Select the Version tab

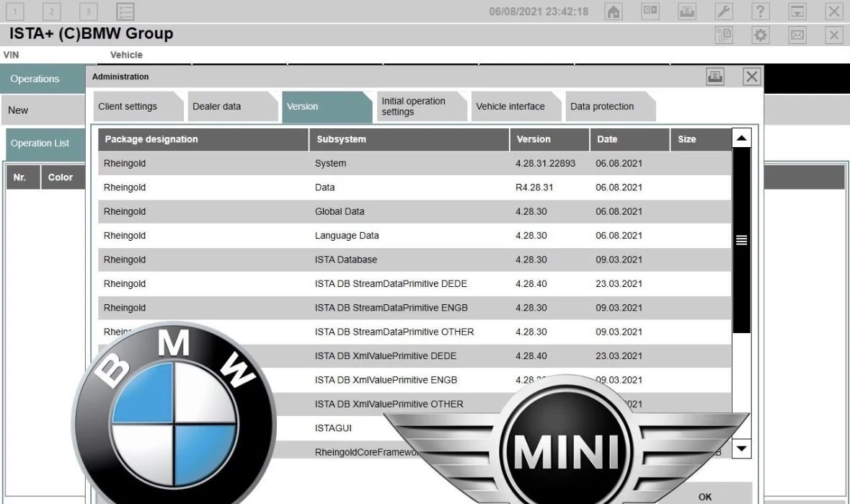tap(327, 106)
